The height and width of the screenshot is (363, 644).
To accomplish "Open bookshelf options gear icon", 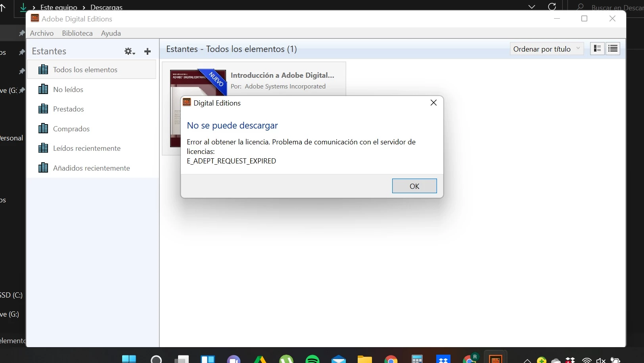I will pos(130,51).
